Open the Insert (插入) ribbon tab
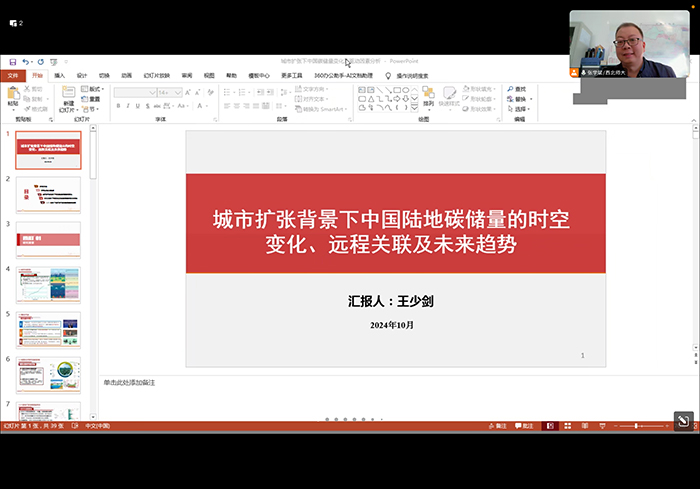Image resolution: width=700 pixels, height=489 pixels. pos(59,75)
